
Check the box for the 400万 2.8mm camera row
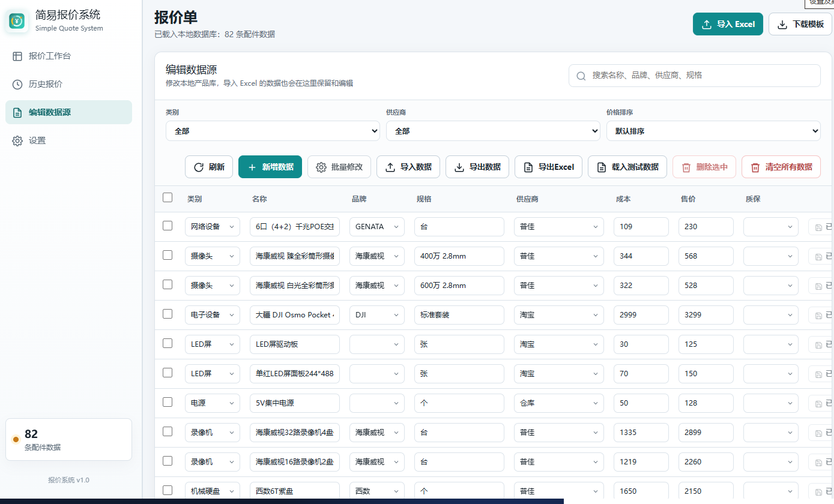(x=168, y=255)
